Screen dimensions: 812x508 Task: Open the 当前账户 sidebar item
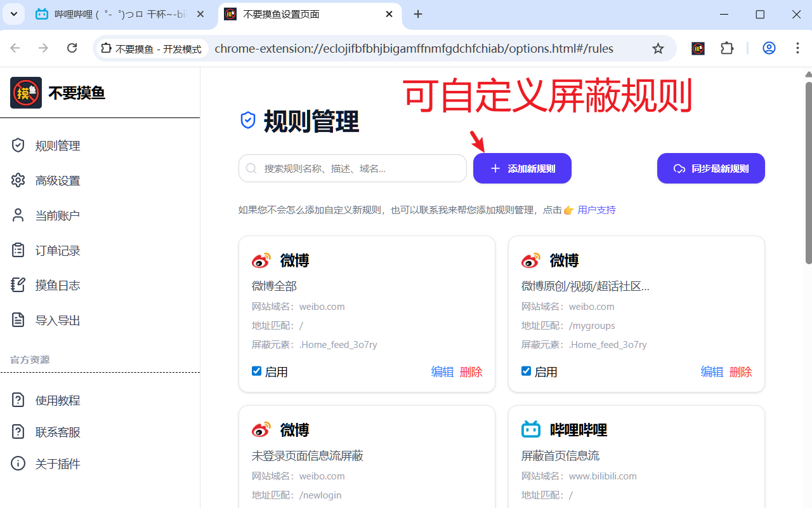click(100, 215)
